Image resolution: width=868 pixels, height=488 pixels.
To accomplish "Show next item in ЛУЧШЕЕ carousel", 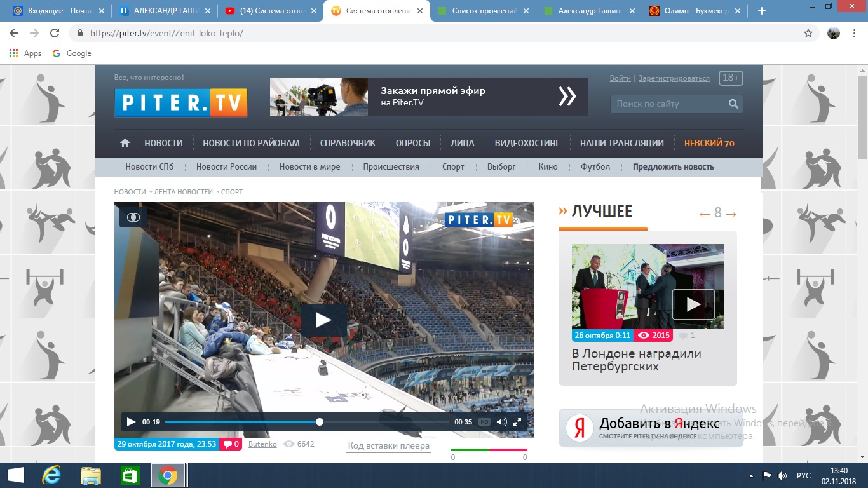I will 731,213.
